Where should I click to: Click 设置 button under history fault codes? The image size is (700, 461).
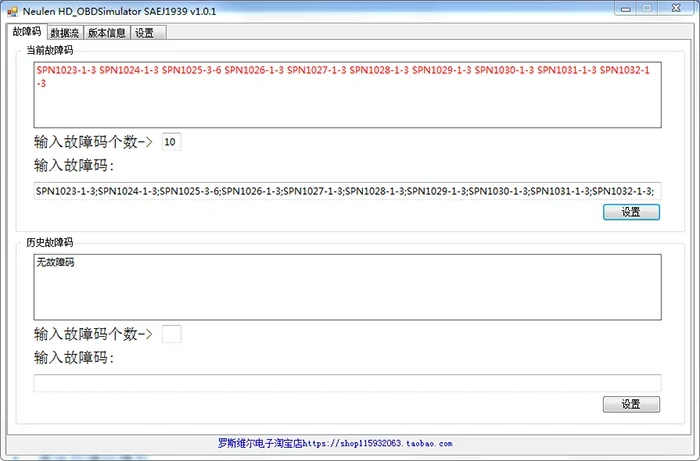[x=631, y=404]
